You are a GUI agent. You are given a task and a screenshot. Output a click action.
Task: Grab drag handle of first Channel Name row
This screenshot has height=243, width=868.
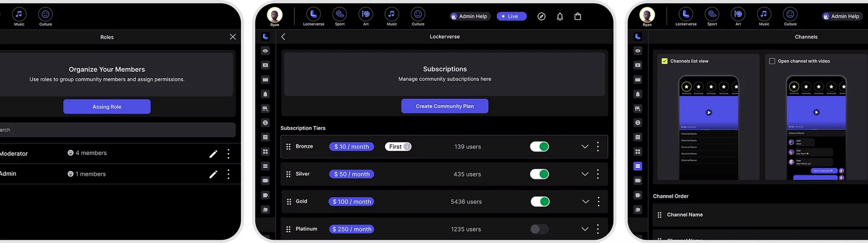tap(660, 215)
